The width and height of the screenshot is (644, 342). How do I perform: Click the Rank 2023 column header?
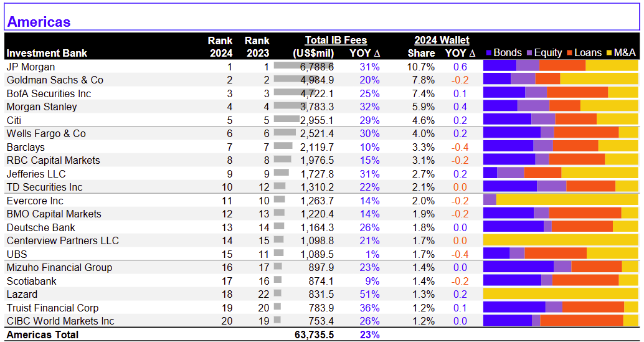(x=257, y=47)
